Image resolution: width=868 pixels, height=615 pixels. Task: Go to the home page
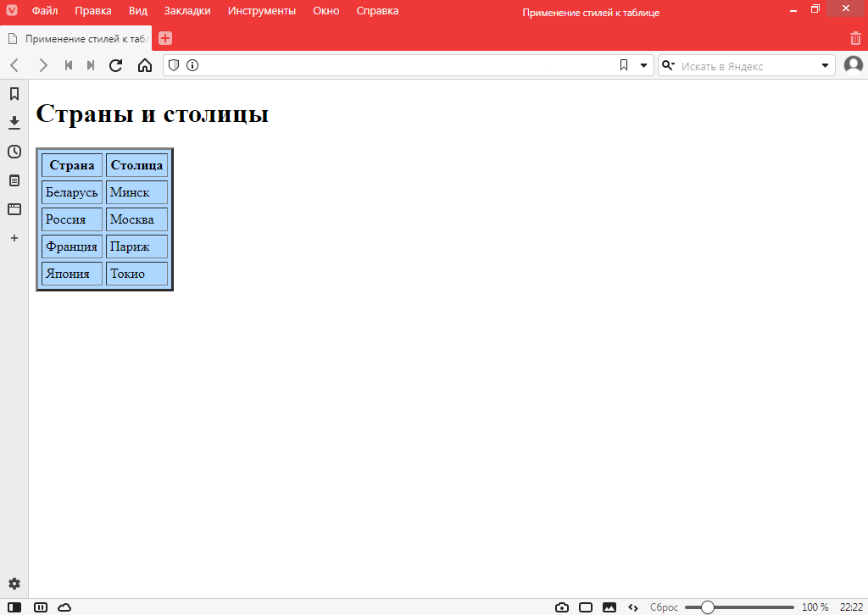(144, 65)
